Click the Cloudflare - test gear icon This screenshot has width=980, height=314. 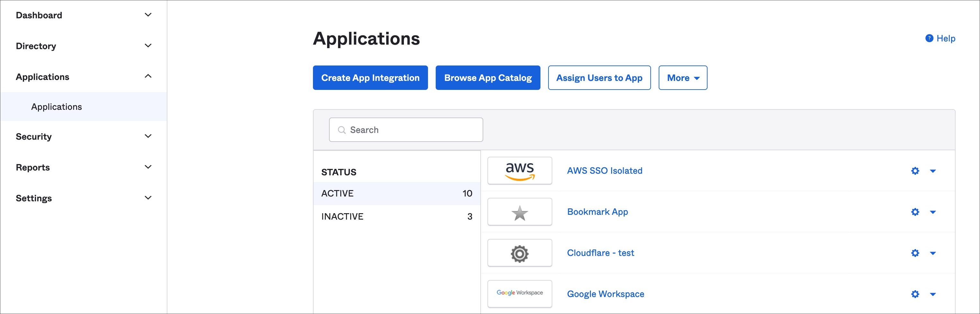tap(915, 253)
